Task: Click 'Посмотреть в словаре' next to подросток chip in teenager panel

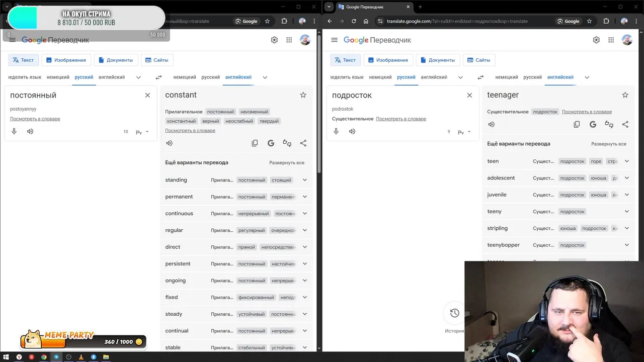Action: [587, 112]
